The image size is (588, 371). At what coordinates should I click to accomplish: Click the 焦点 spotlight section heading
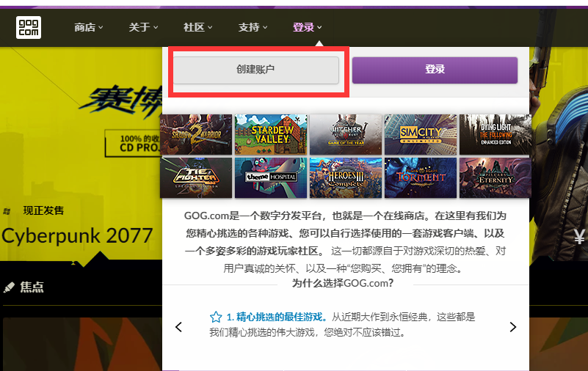coord(32,287)
